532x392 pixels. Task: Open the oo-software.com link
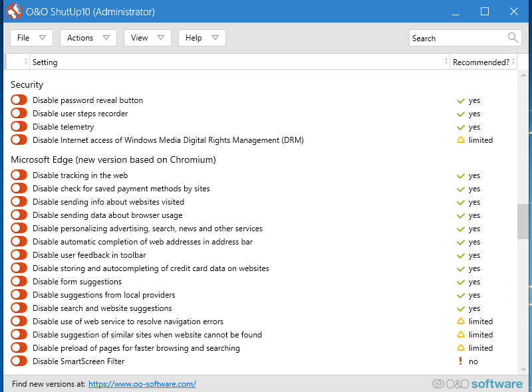[x=142, y=384]
